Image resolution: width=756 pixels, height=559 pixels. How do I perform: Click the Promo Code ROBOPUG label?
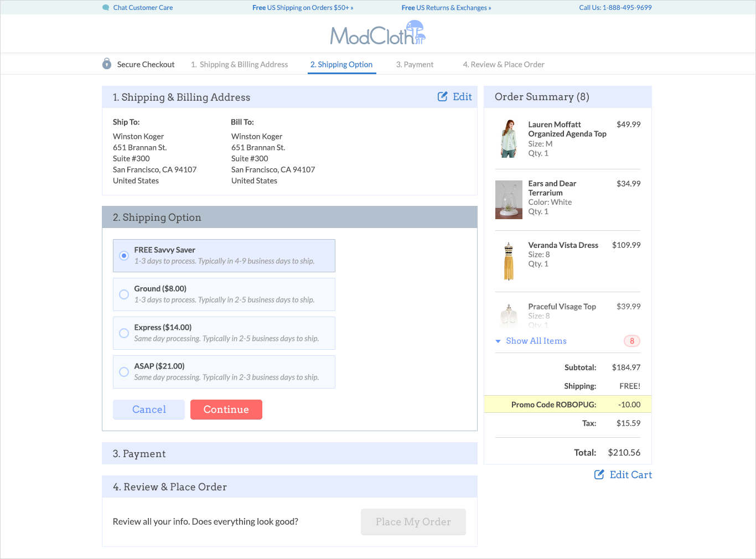(x=554, y=405)
